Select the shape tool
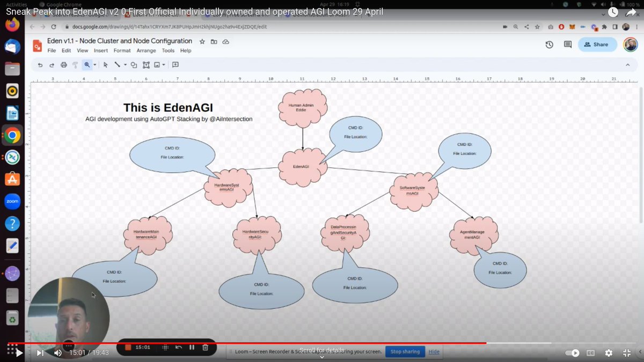644x362 pixels. [x=133, y=65]
